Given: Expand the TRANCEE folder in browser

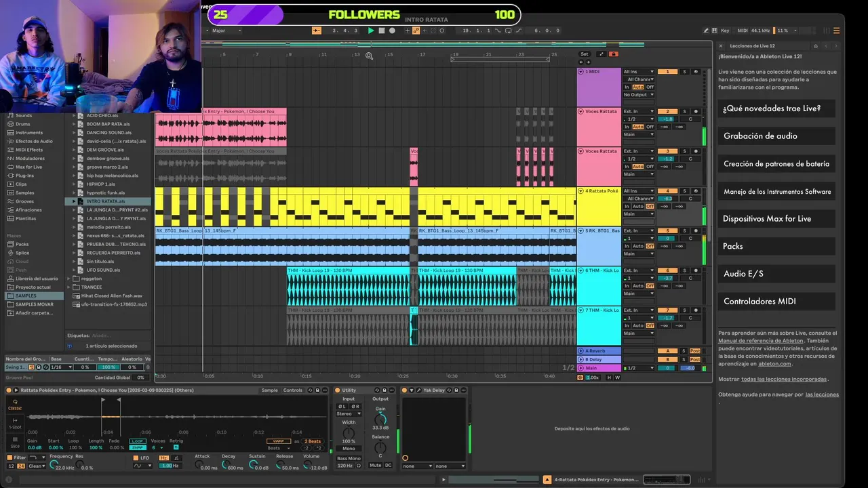Looking at the screenshot, I should point(69,287).
